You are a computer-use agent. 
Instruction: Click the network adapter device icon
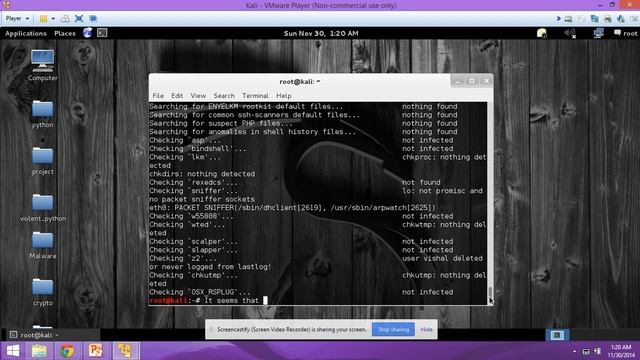(595, 19)
